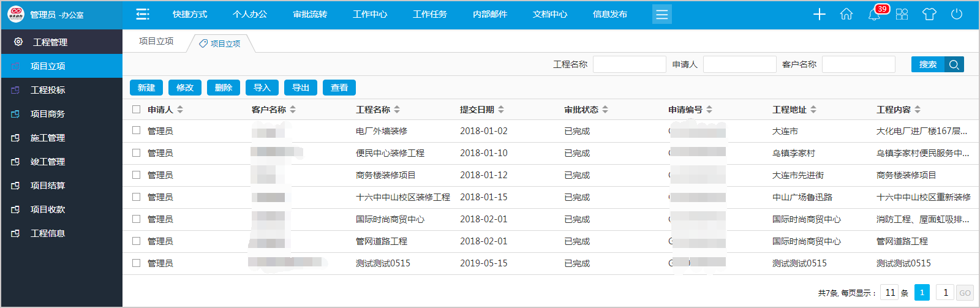Focus the 客户名称 search field
This screenshot has height=308, width=980.
859,64
